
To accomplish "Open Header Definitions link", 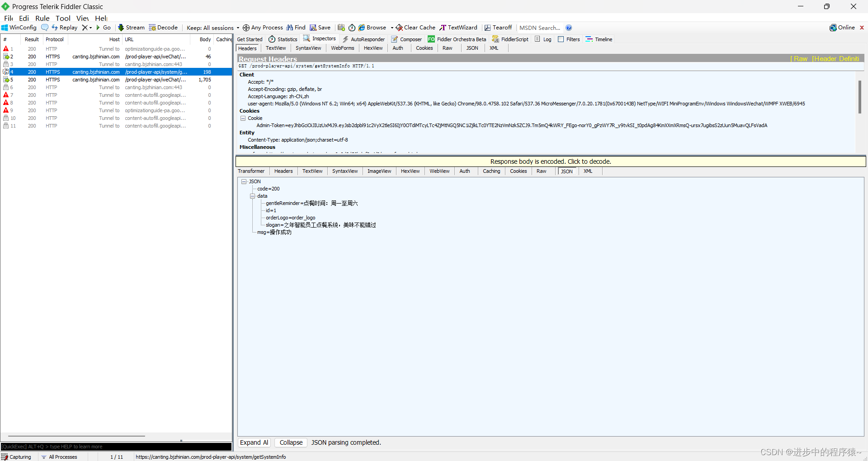I will click(x=835, y=59).
